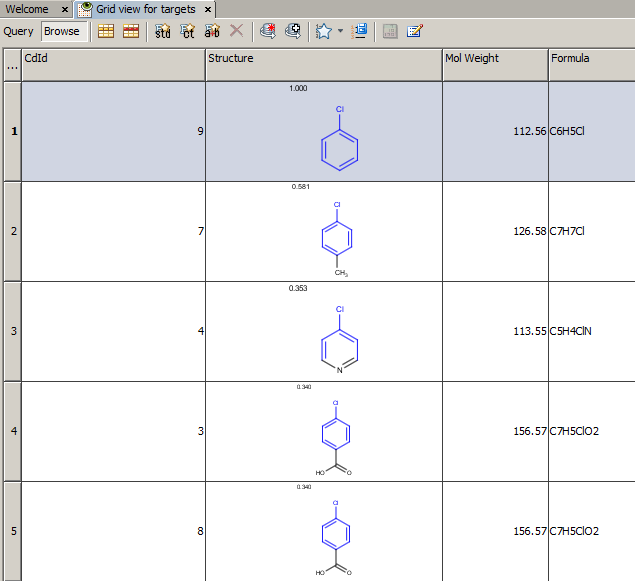635x581 pixels.
Task: Click the first orange grid view icon
Action: 106,31
